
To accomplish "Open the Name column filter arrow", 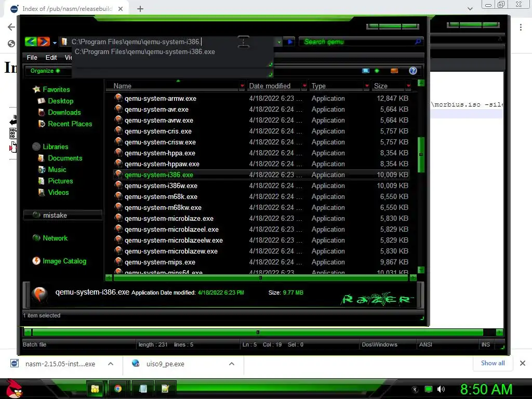I will pyautogui.click(x=242, y=86).
